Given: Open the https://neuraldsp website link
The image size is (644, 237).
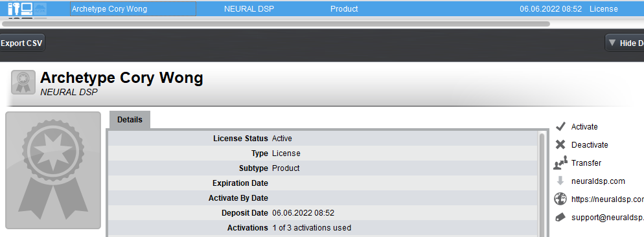Looking at the screenshot, I should coord(608,199).
